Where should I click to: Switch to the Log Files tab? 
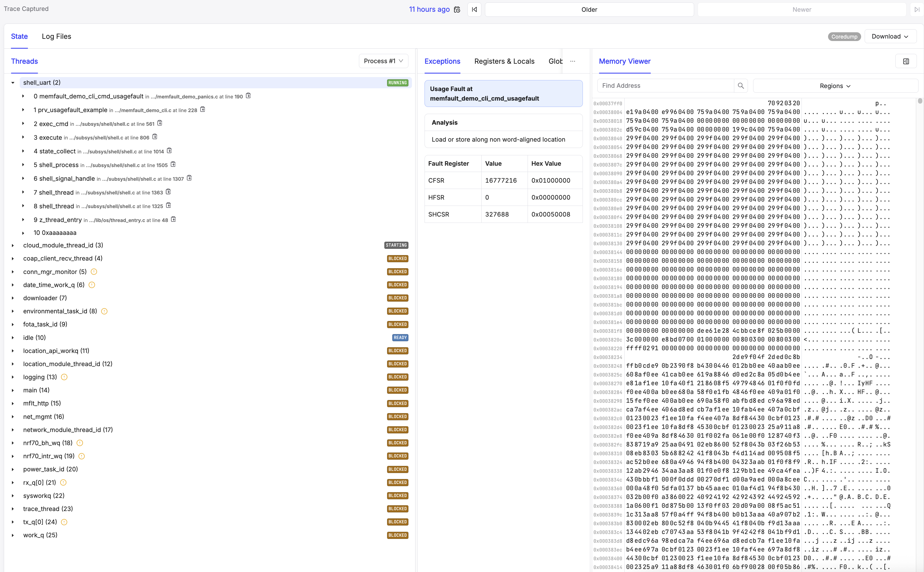tap(56, 36)
